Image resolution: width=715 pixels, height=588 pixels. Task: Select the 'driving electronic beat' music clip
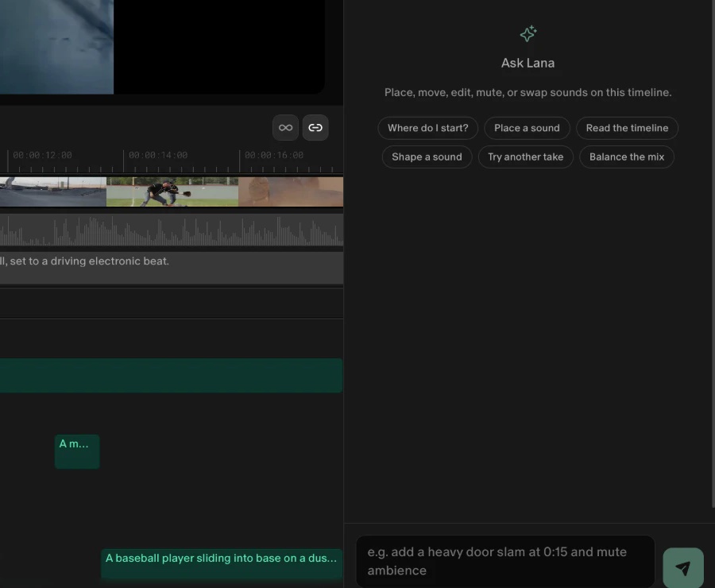[x=172, y=268]
